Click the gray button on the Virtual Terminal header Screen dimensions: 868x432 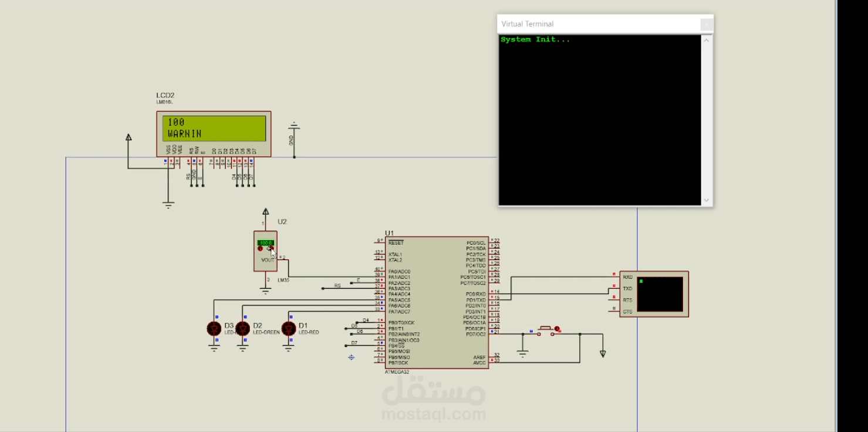[x=707, y=24]
